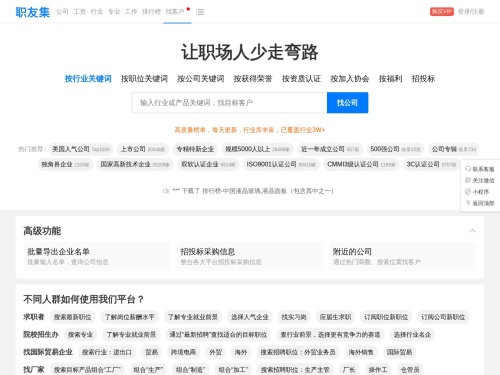Click the 了解岗位薪酬水平 tag

(130, 317)
